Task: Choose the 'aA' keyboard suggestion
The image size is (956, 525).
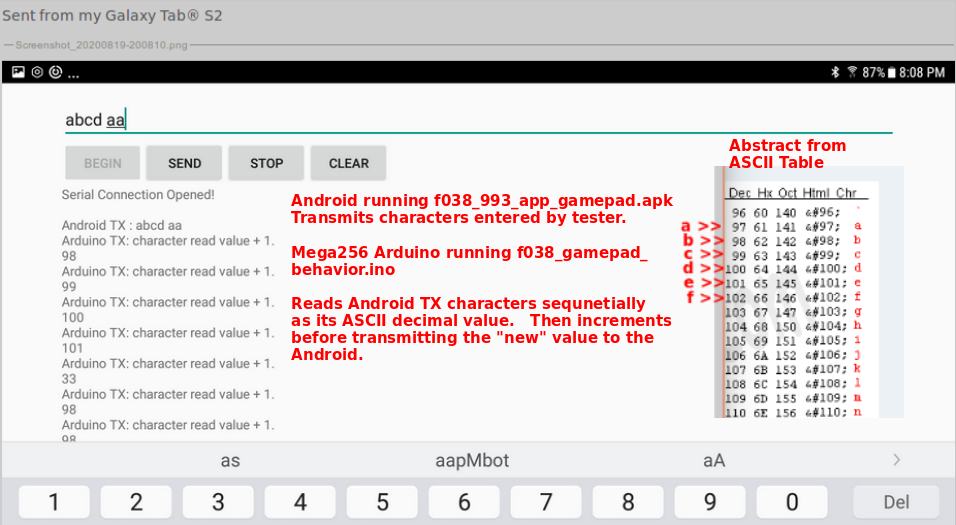Action: [713, 461]
